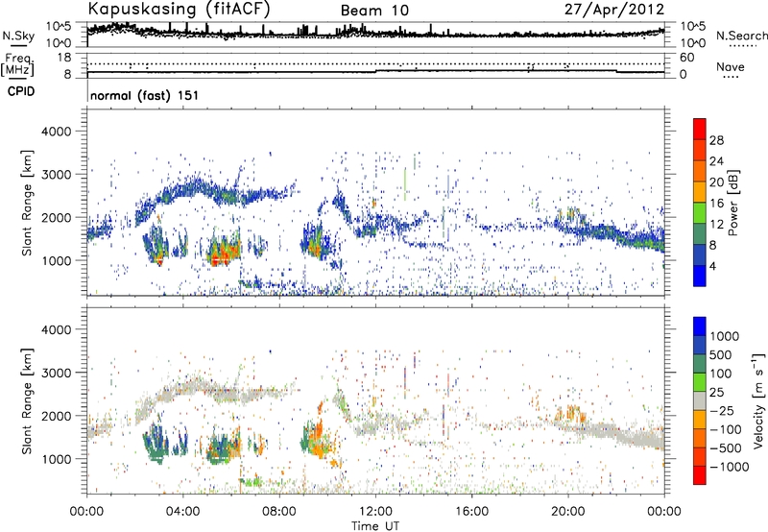Click the '16:00' time tick label
768x532 pixels.
tap(471, 512)
